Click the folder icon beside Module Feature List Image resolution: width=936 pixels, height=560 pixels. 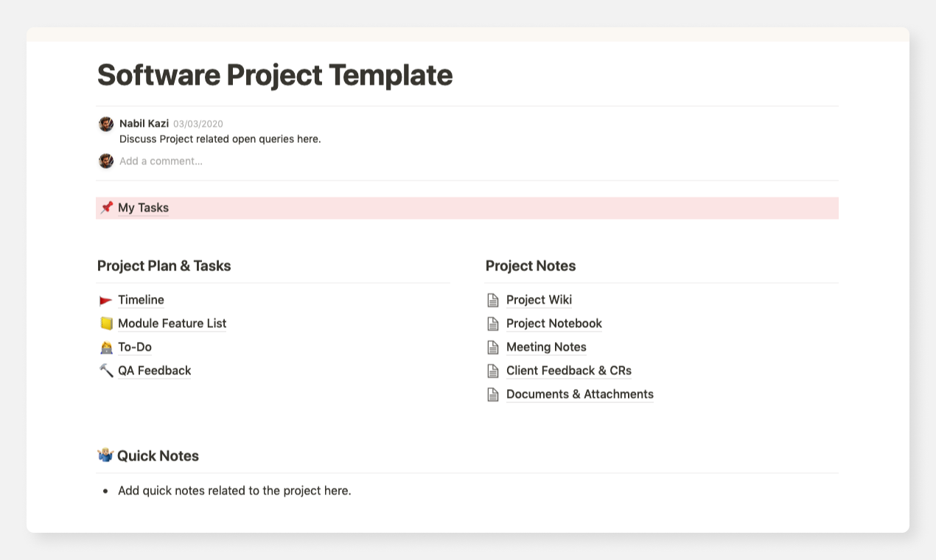(x=106, y=323)
